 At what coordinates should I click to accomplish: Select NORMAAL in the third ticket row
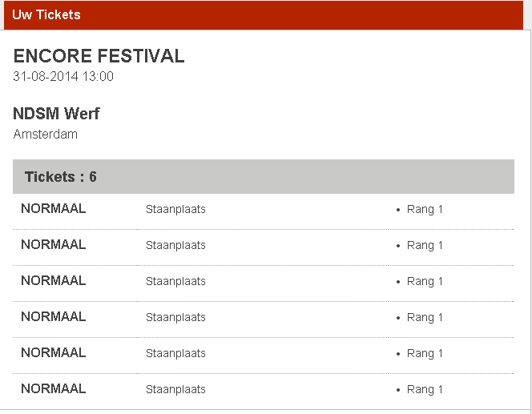pyautogui.click(x=53, y=281)
